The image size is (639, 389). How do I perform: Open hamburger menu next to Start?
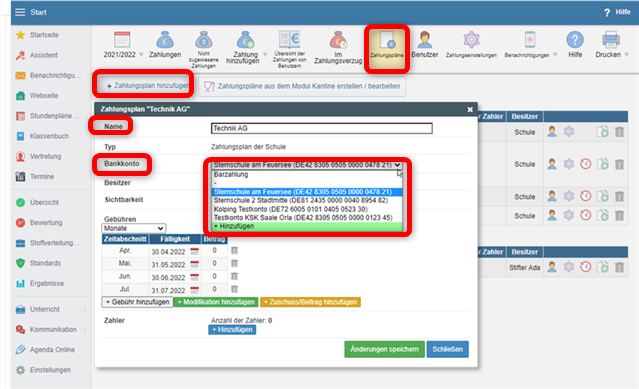[x=20, y=12]
